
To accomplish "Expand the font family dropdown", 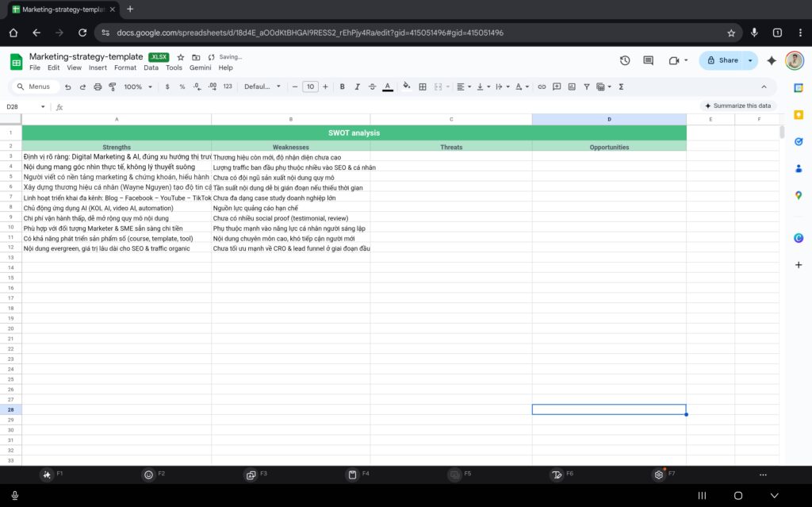I will click(262, 86).
